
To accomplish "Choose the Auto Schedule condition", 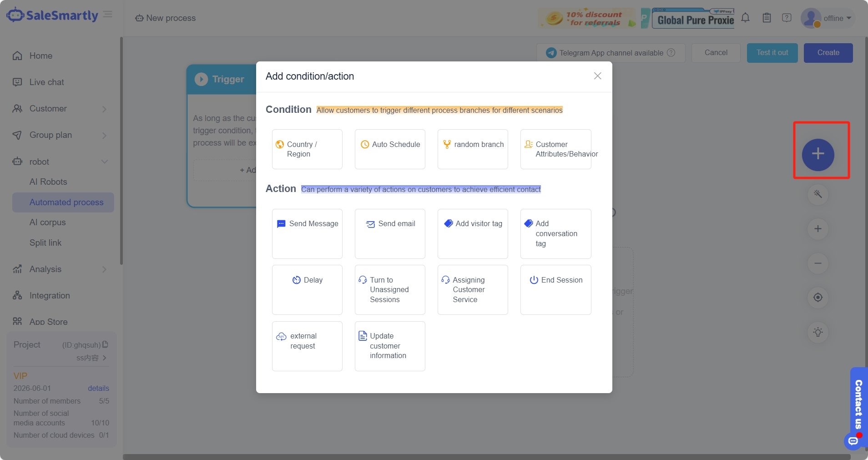I will [389, 149].
